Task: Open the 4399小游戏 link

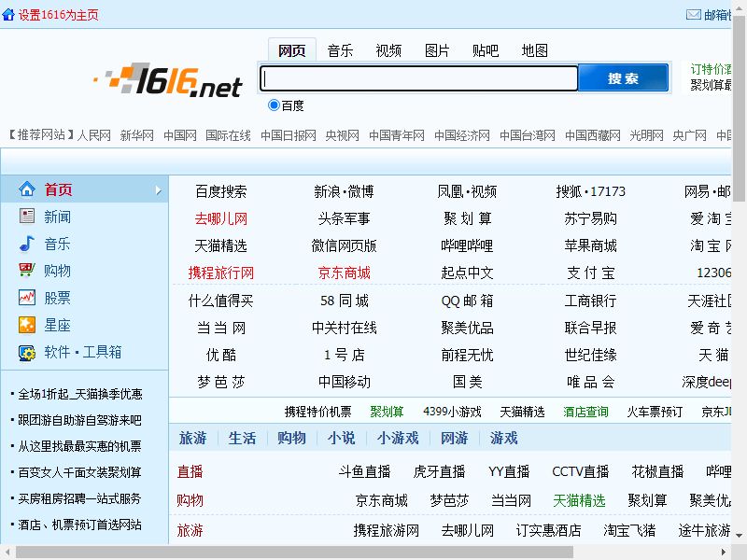Action: (452, 412)
